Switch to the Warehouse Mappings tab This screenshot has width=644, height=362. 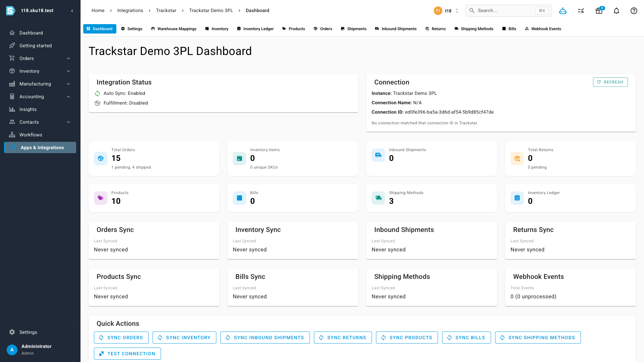pos(174,29)
